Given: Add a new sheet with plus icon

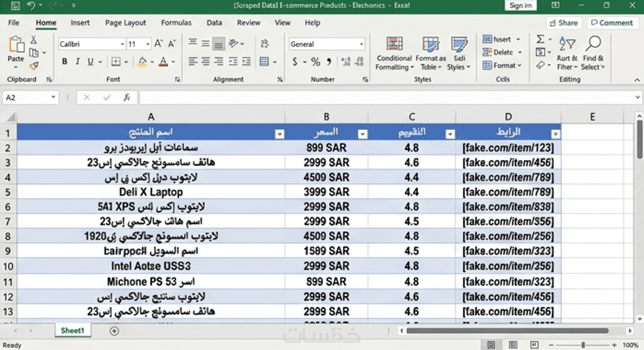Looking at the screenshot, I should point(114,331).
